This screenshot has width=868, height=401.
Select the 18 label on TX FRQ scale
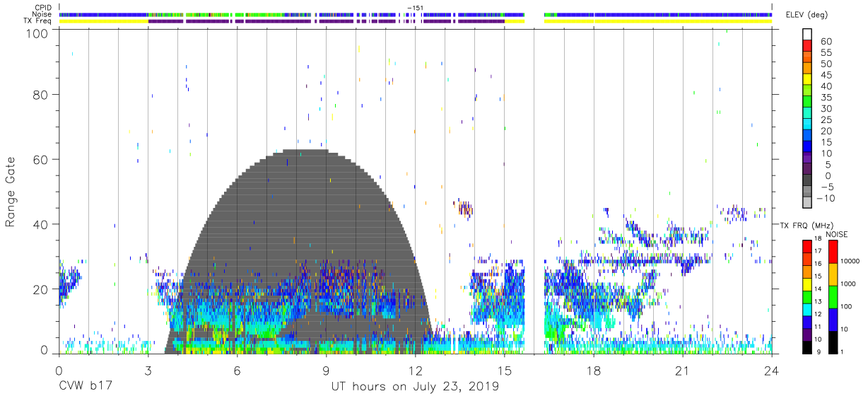(818, 238)
